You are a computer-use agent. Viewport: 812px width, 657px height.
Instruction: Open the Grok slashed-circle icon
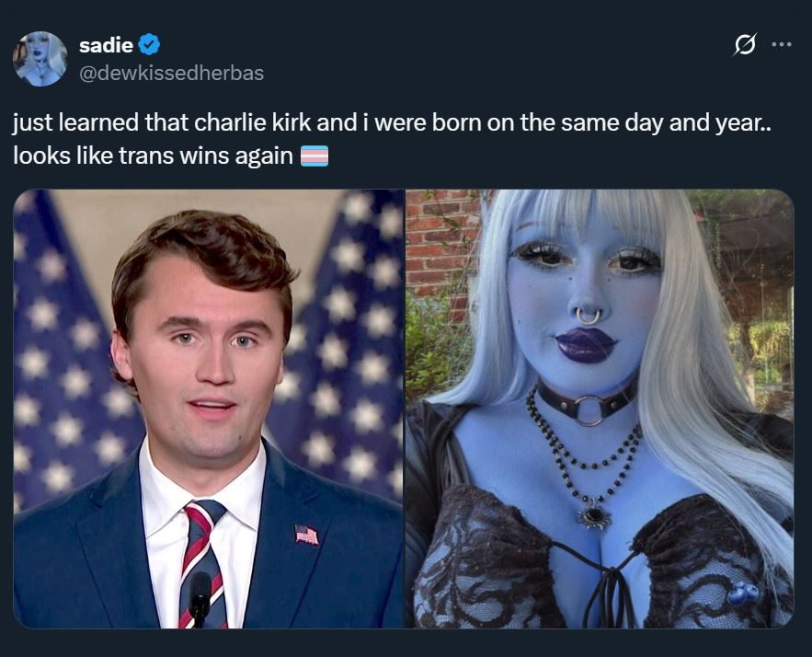point(745,44)
